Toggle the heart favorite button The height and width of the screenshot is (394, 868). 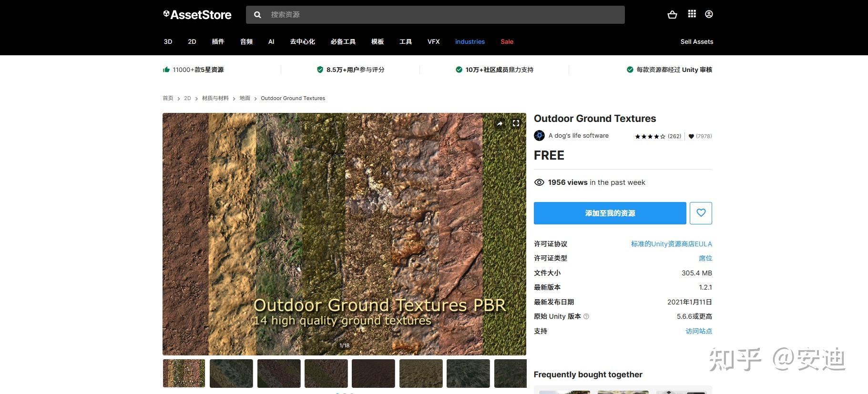(x=701, y=213)
